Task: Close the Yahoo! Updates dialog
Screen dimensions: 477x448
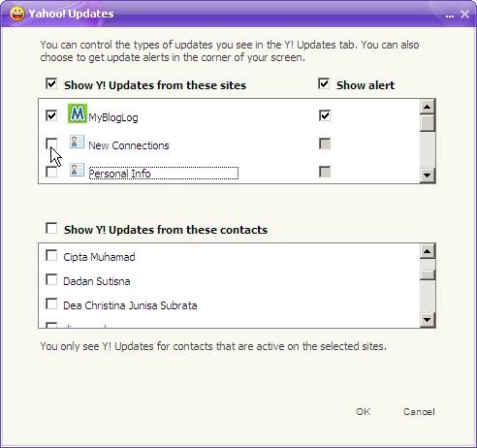Action: pos(464,14)
